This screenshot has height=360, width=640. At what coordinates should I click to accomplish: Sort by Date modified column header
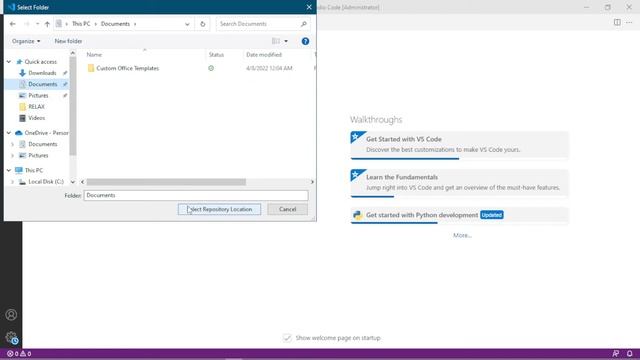click(264, 55)
